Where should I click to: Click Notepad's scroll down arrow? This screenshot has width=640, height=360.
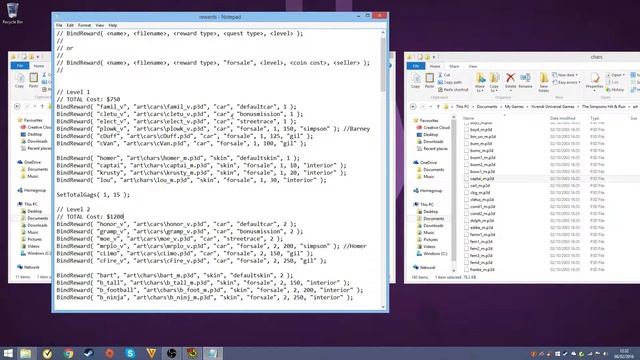pyautogui.click(x=383, y=307)
